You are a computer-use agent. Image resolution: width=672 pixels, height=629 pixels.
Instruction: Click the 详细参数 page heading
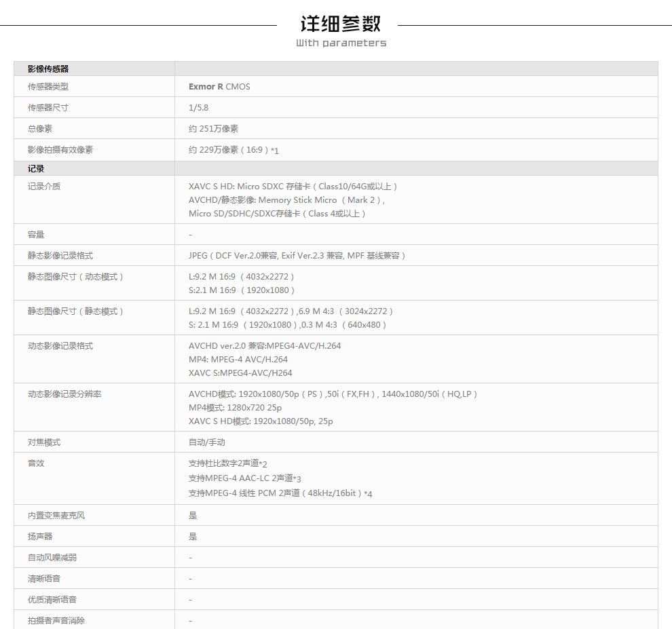click(x=341, y=24)
